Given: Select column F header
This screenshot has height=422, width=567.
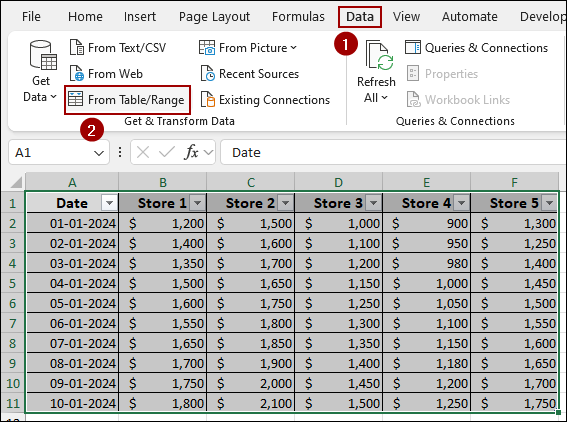Looking at the screenshot, I should click(515, 182).
